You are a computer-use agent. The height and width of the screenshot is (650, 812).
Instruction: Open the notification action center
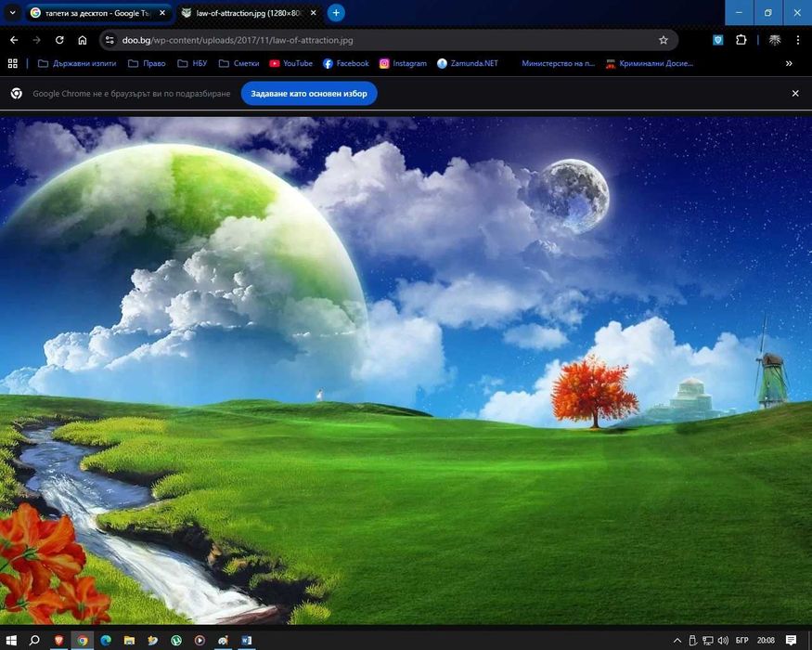[791, 641]
